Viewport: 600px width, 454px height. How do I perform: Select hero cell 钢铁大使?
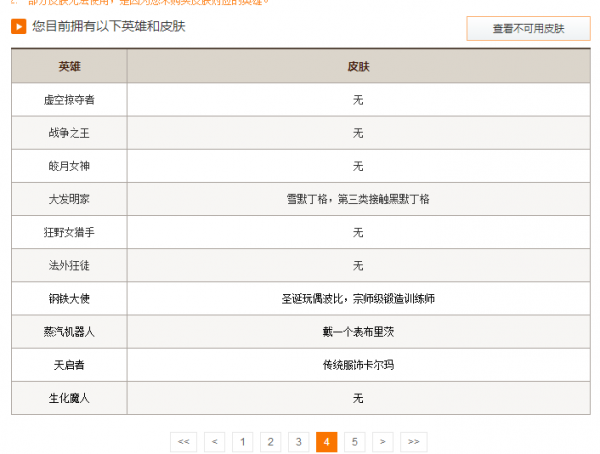69,299
